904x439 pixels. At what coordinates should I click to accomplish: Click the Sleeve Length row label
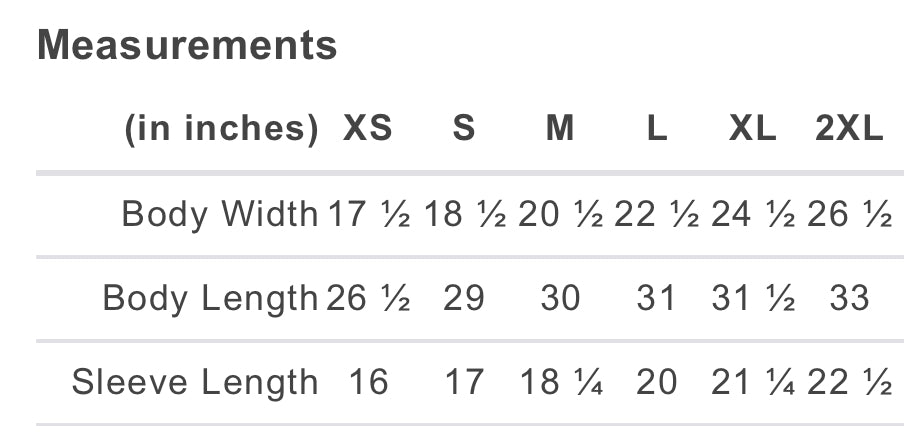pos(195,382)
